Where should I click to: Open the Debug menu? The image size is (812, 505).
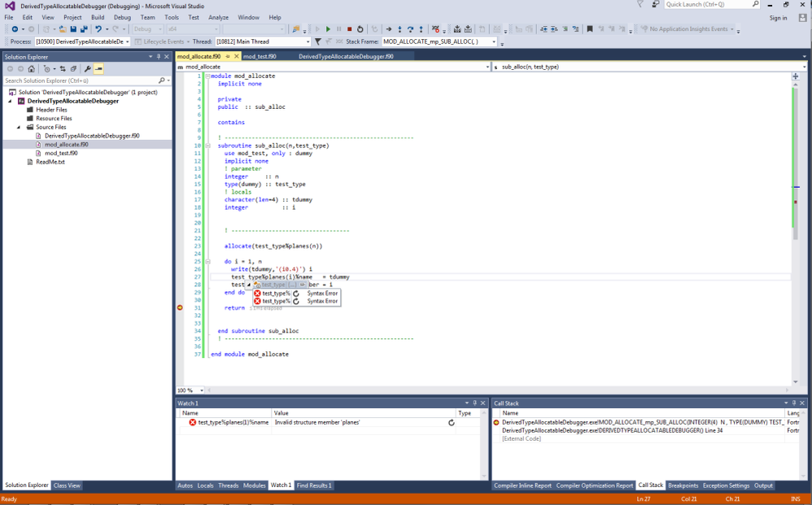[x=122, y=17]
